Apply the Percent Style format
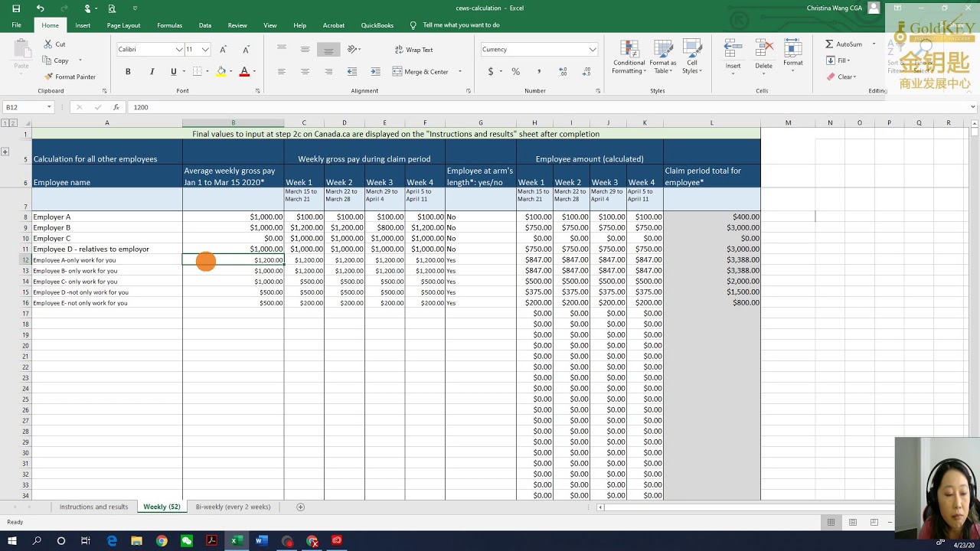This screenshot has height=551, width=980. 516,71
